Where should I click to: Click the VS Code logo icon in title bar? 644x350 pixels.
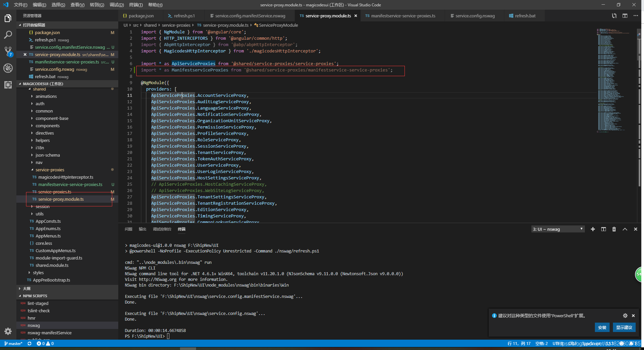pyautogui.click(x=6, y=5)
